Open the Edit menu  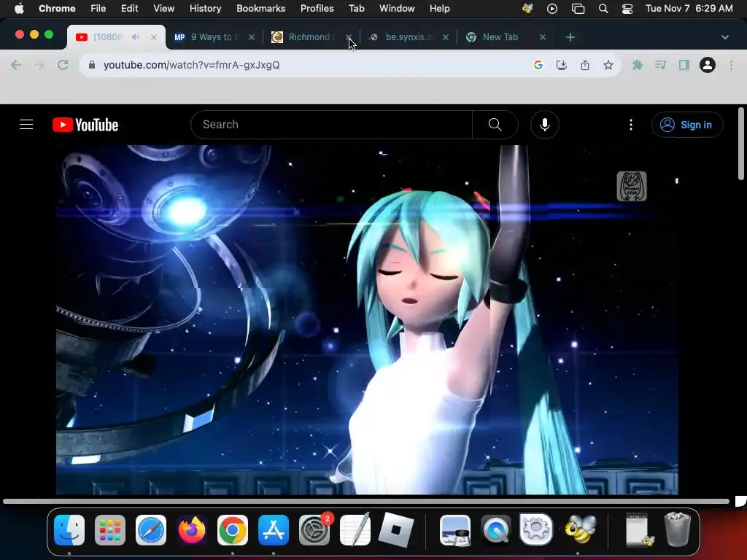[130, 9]
